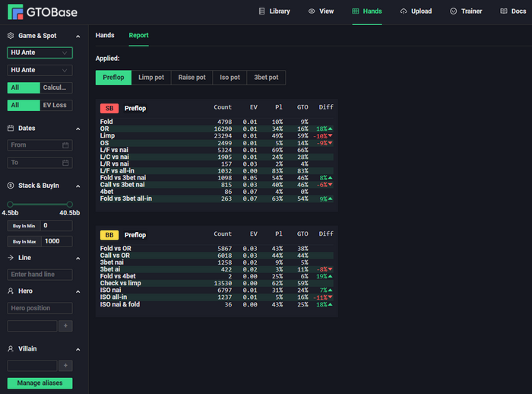The width and height of the screenshot is (532, 394).
Task: Open the To date calendar icon
Action: [65, 163]
